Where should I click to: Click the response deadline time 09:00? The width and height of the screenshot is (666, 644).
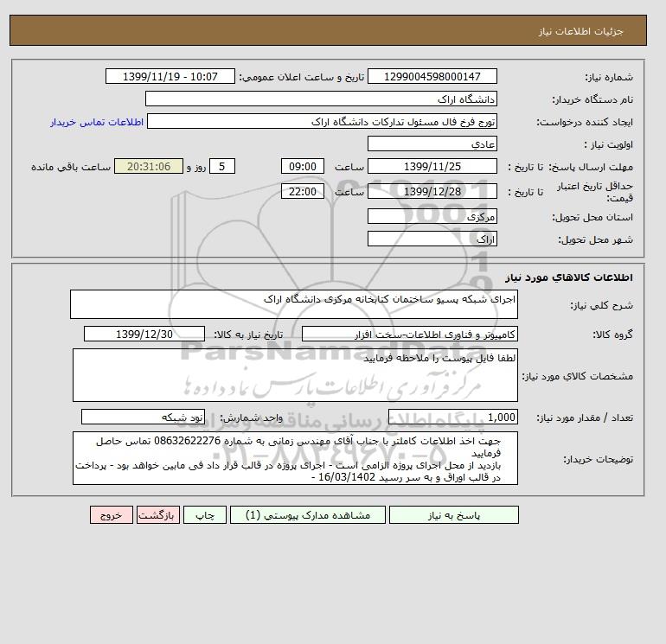(x=303, y=167)
